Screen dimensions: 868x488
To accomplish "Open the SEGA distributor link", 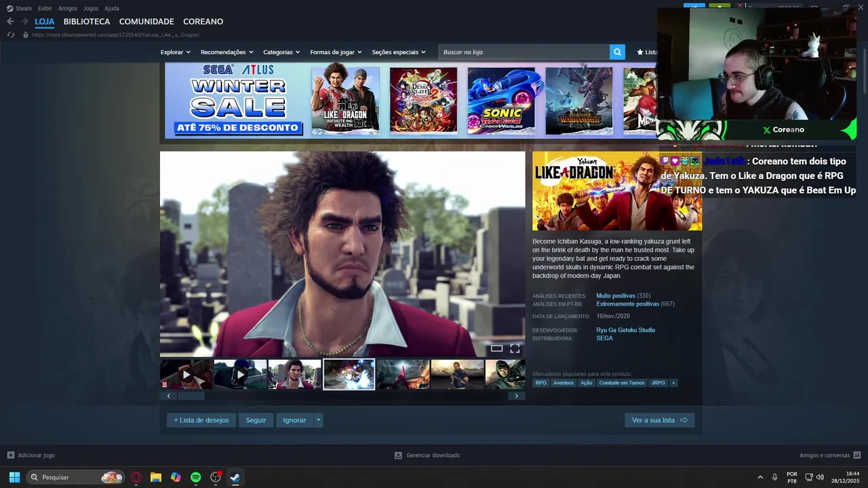I will tap(604, 338).
